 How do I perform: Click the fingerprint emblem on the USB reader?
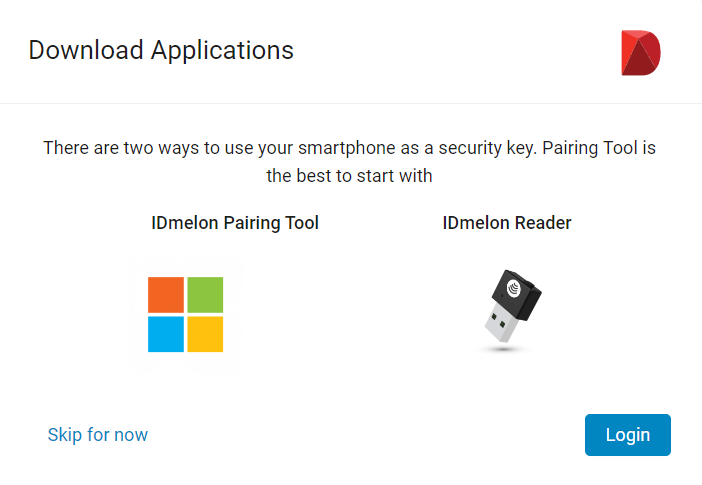pyautogui.click(x=514, y=288)
